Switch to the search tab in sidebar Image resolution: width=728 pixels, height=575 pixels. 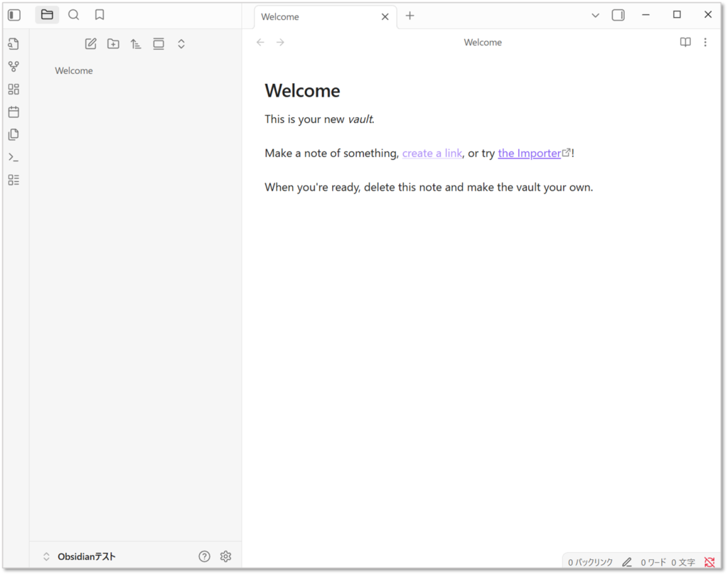pos(73,15)
